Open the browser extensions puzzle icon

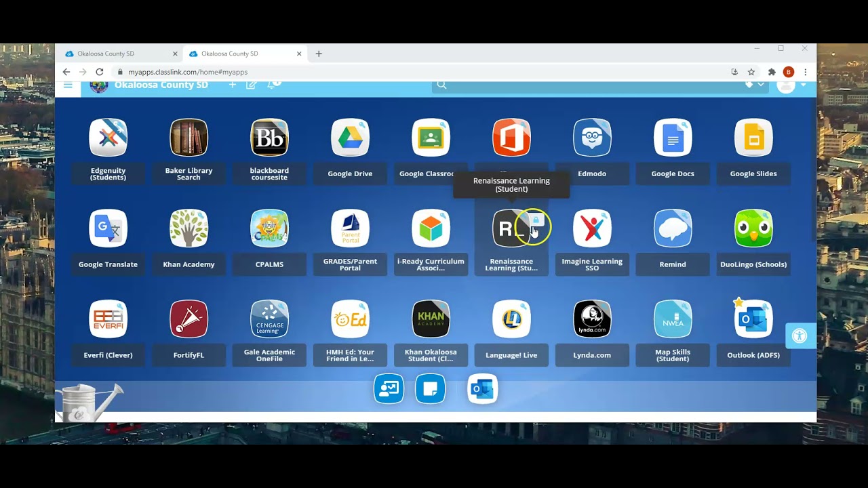[x=772, y=72]
